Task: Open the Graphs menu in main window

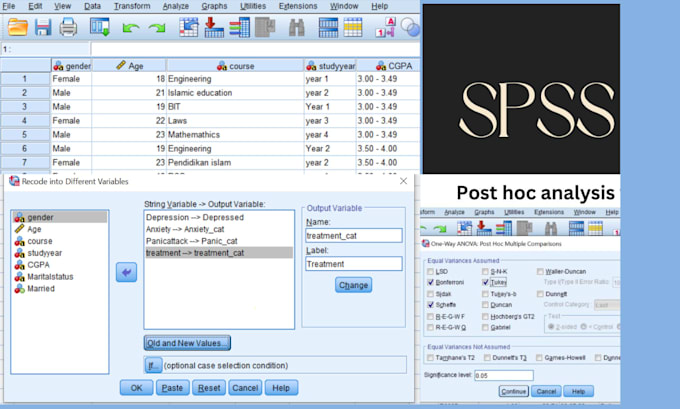Action: coord(214,6)
